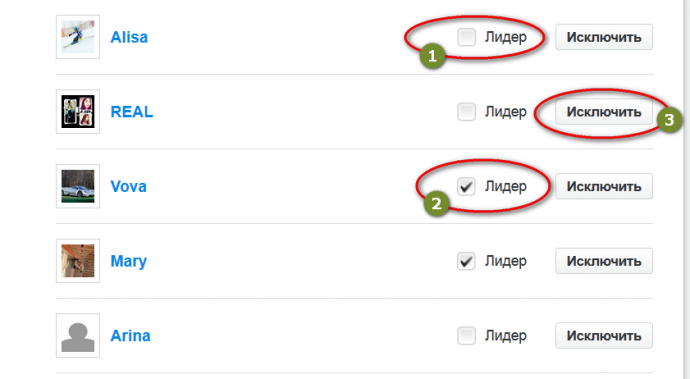
Task: Enable Лидер checkbox for Arina
Action: point(466,335)
